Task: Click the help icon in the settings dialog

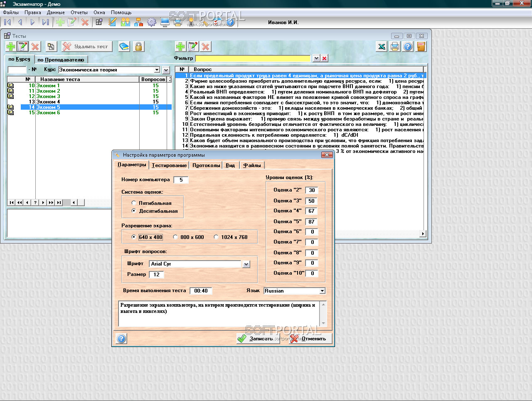Action: tap(121, 339)
